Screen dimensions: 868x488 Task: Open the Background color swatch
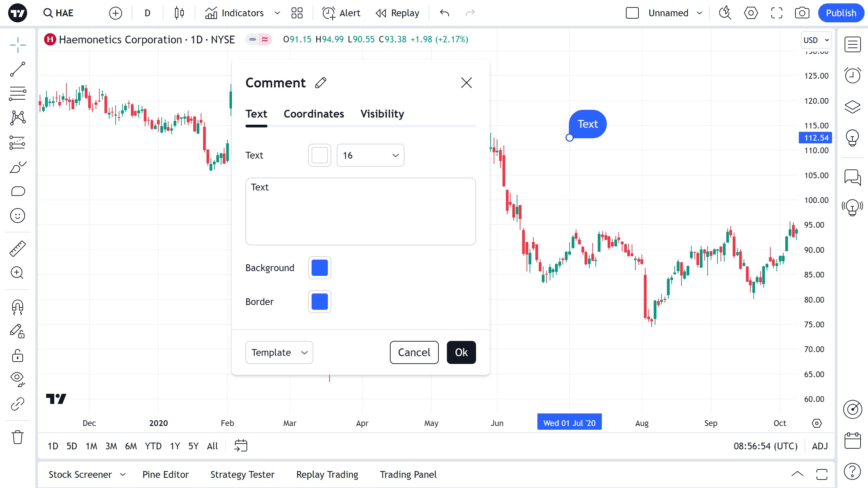pos(319,268)
